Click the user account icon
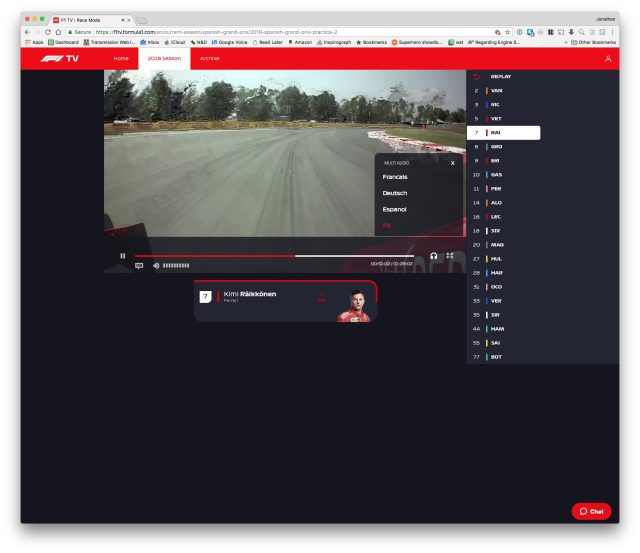This screenshot has height=553, width=640. click(607, 59)
